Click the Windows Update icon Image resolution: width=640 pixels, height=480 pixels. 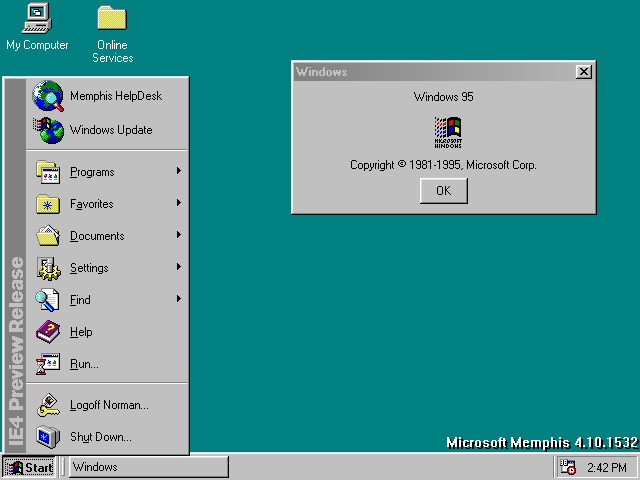pos(48,130)
